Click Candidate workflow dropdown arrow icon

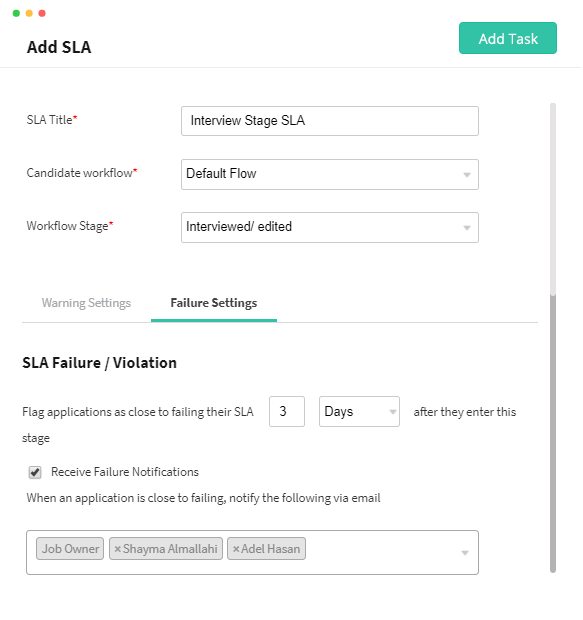[x=468, y=175]
